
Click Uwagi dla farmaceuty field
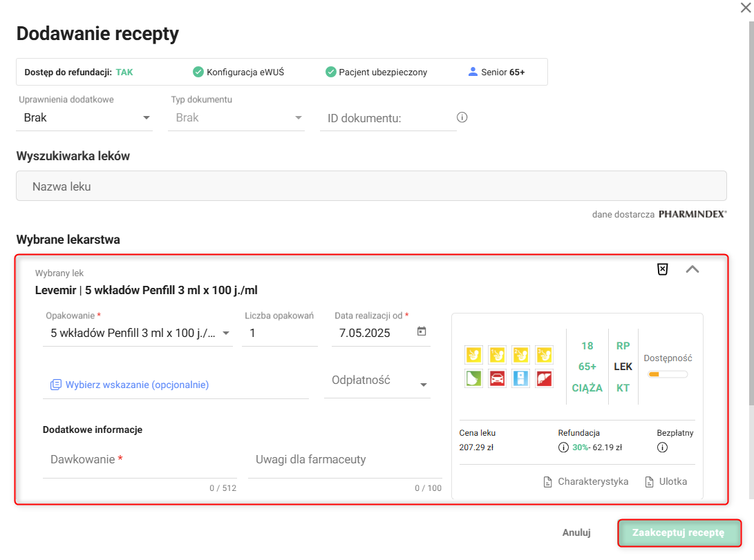click(345, 460)
